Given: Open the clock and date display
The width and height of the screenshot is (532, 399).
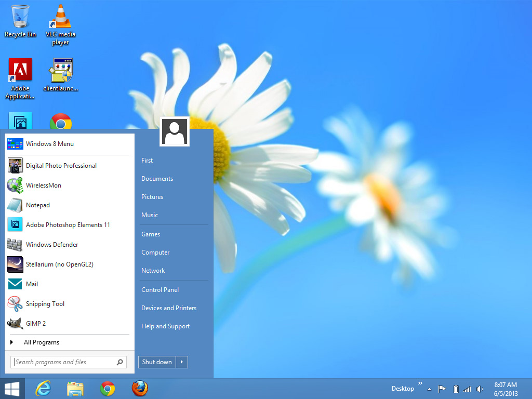Looking at the screenshot, I should (505, 389).
